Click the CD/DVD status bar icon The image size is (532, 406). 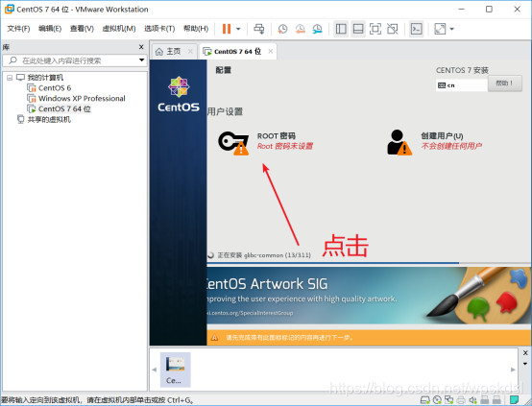437,400
